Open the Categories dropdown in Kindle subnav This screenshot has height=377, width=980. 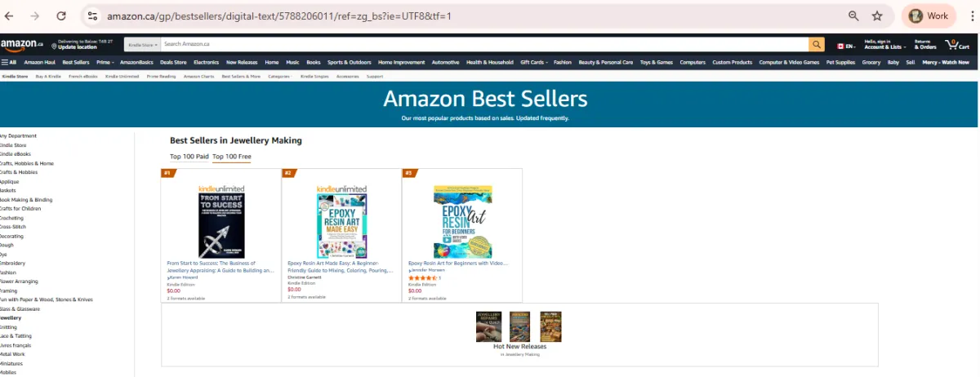280,76
